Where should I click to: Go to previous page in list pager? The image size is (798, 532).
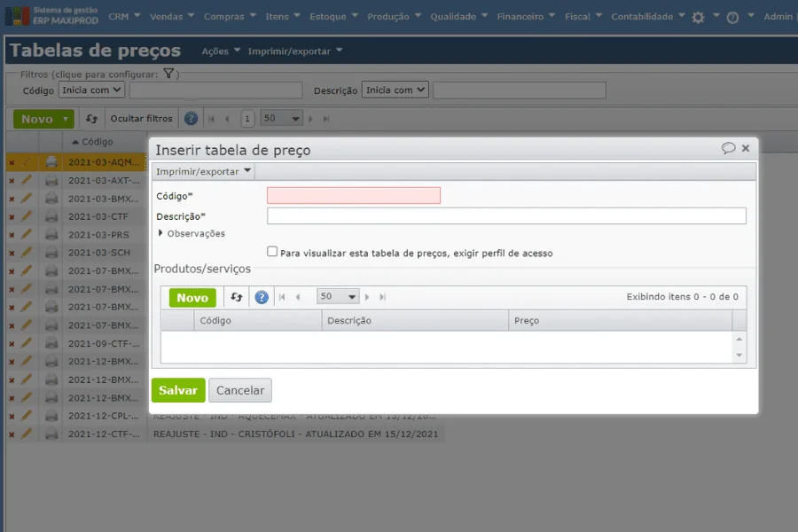pyautogui.click(x=227, y=119)
